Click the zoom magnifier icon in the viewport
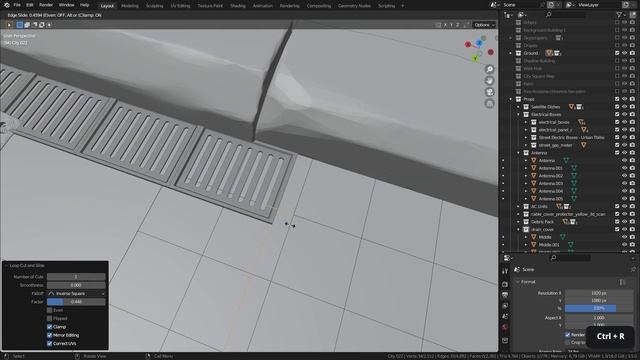 pyautogui.click(x=489, y=69)
